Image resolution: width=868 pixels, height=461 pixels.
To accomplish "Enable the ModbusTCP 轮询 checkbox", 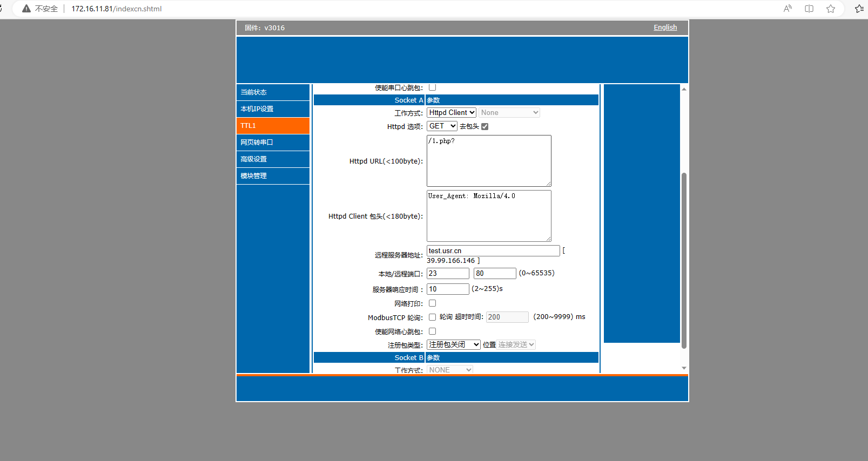I will coord(432,317).
